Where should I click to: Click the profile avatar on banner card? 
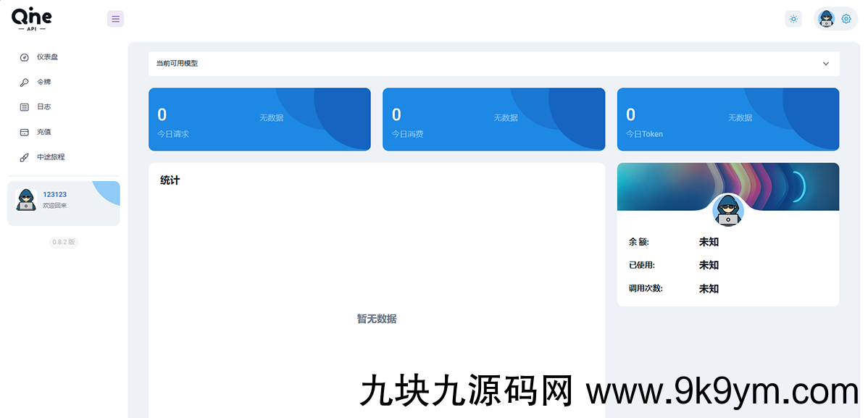727,211
